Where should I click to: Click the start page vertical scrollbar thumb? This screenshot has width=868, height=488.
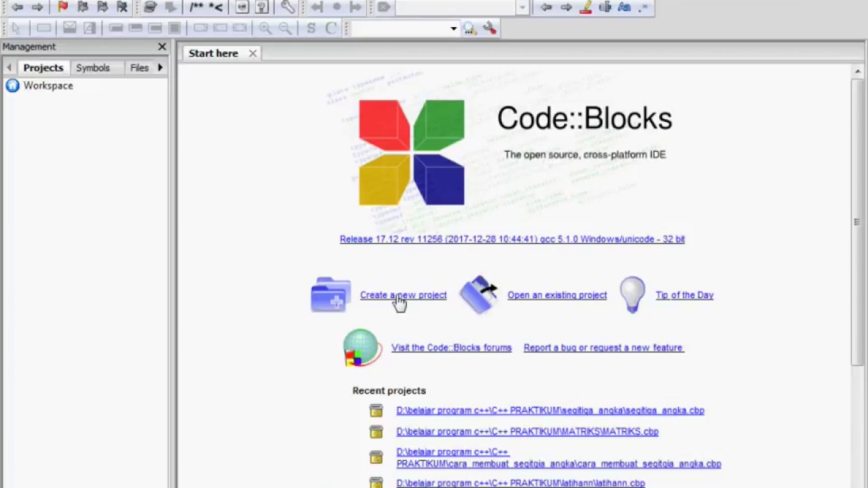point(858,222)
